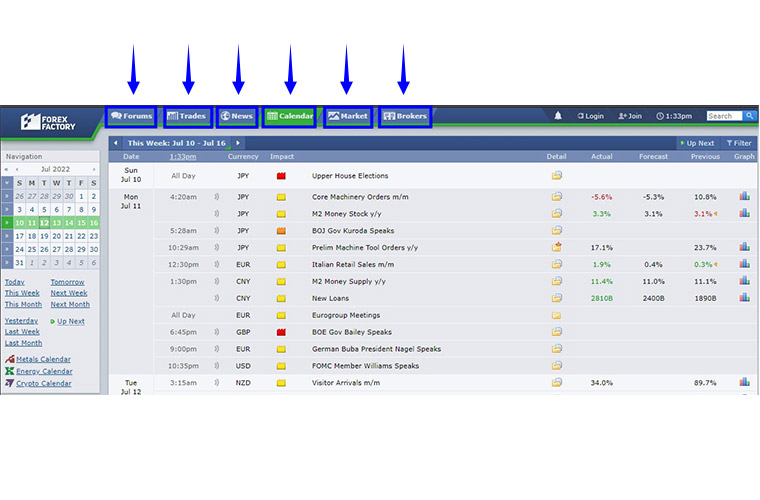
Task: Go to next week arrow
Action: 238,143
